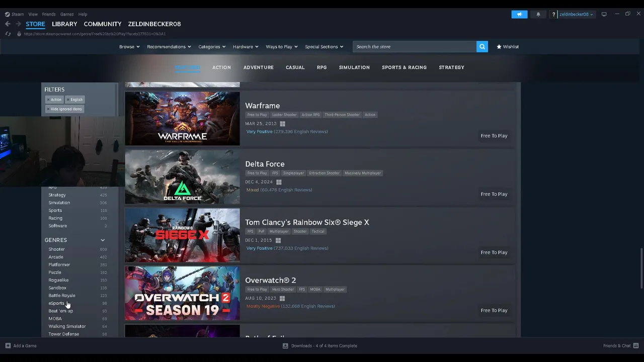The image size is (644, 362).
Task: Click Free To Play for Rainbow Six Siege X
Action: [x=494, y=252]
